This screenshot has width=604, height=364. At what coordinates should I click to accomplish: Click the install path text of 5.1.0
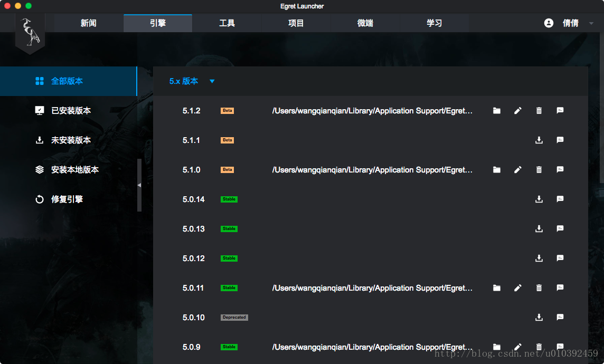point(372,170)
